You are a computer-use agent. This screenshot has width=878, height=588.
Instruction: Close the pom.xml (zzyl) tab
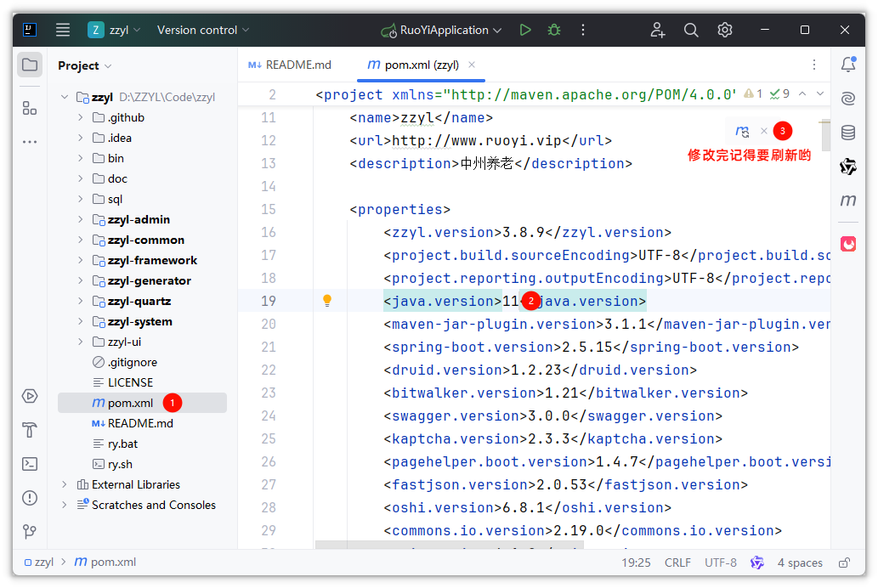point(472,65)
